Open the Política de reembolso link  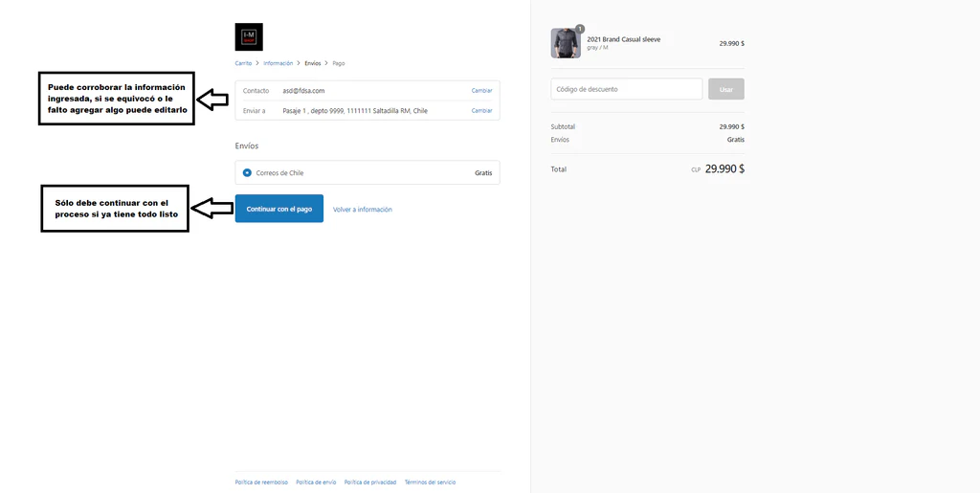coord(261,482)
